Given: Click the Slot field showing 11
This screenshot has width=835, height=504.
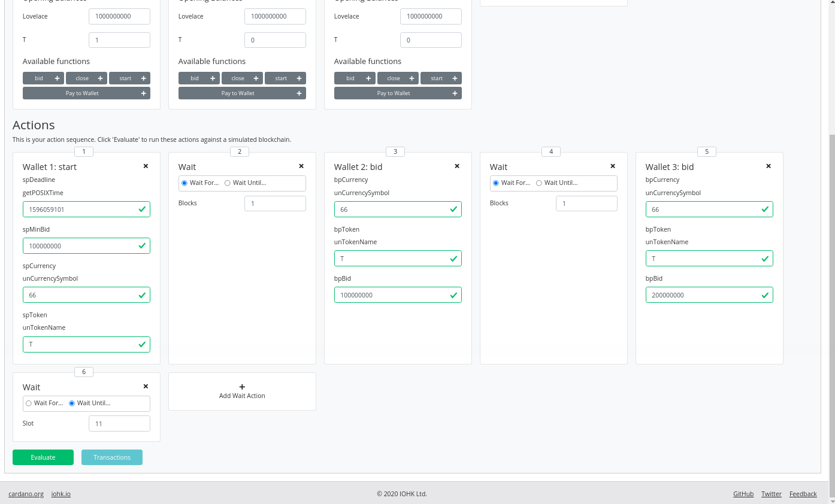Looking at the screenshot, I should point(119,424).
